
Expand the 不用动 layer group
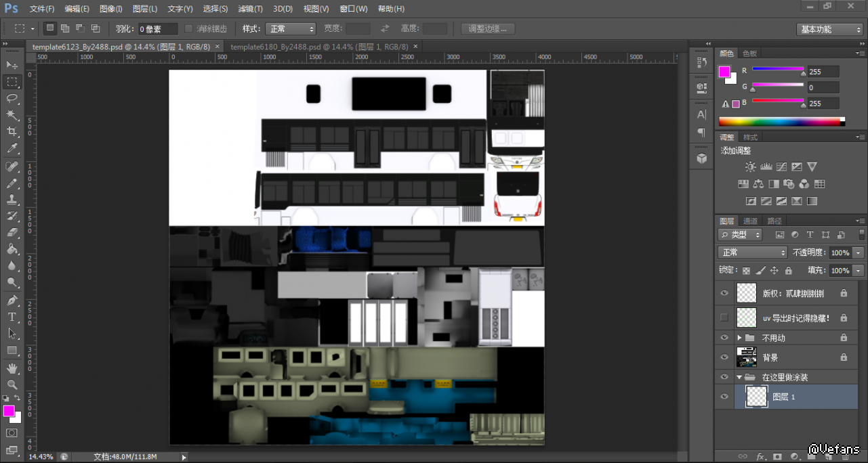(x=739, y=338)
